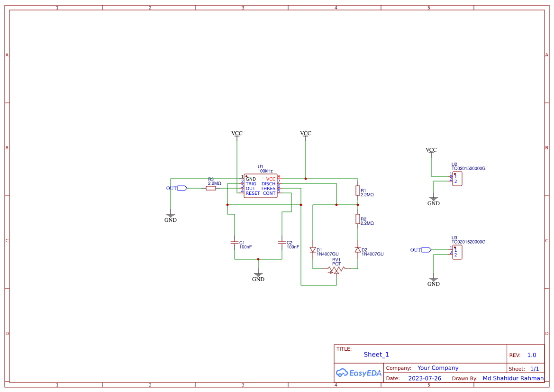
Task: Click pin 4 RESET on U1
Action: coord(243,193)
